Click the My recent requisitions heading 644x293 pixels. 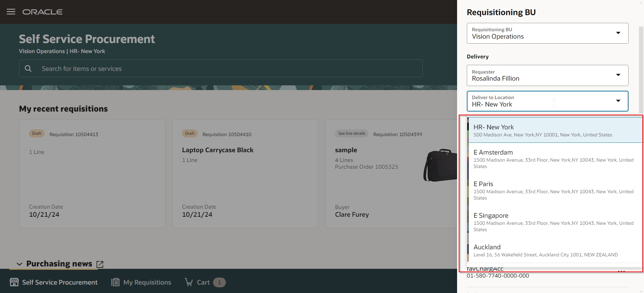[63, 109]
